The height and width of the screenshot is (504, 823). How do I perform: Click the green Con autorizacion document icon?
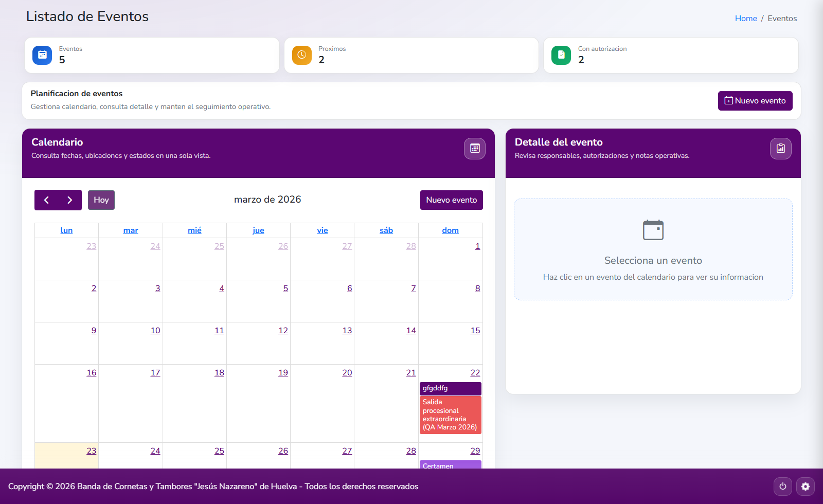click(x=561, y=55)
